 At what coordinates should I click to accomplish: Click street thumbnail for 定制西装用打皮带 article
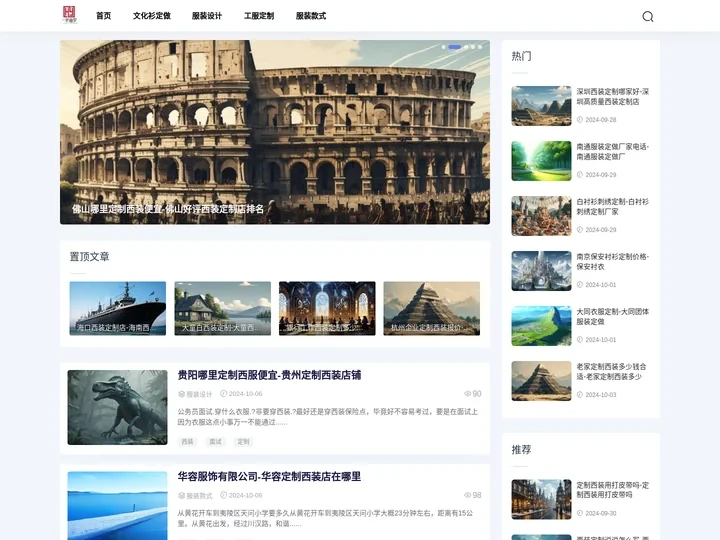(x=541, y=499)
